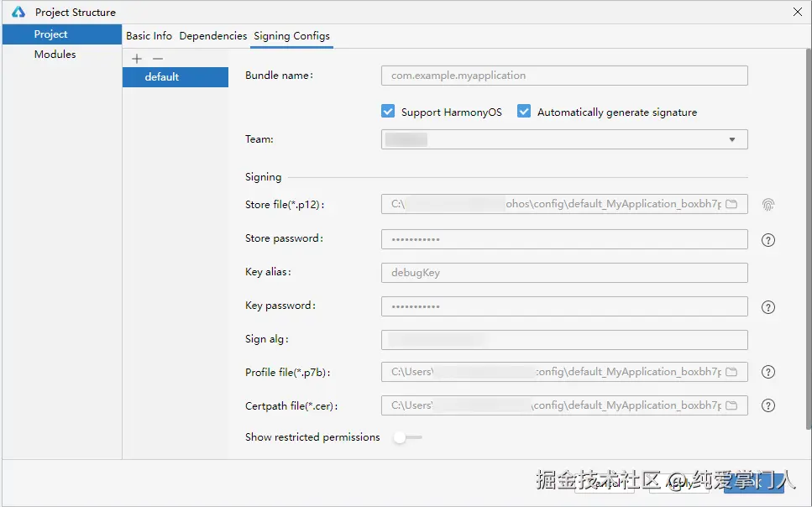Switch to the Dependencies tab
This screenshot has width=812, height=507.
[x=212, y=36]
